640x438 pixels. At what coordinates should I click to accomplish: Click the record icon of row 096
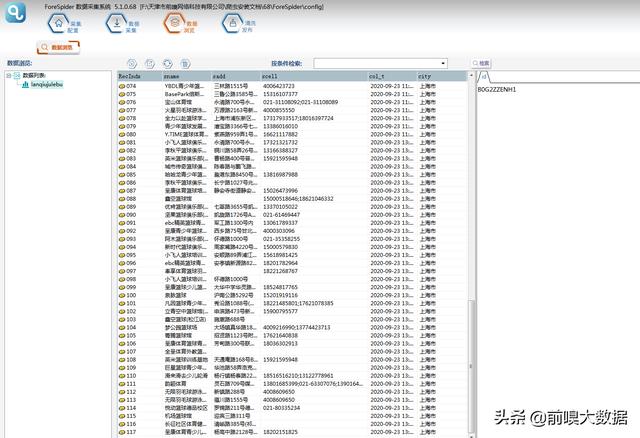point(122,263)
